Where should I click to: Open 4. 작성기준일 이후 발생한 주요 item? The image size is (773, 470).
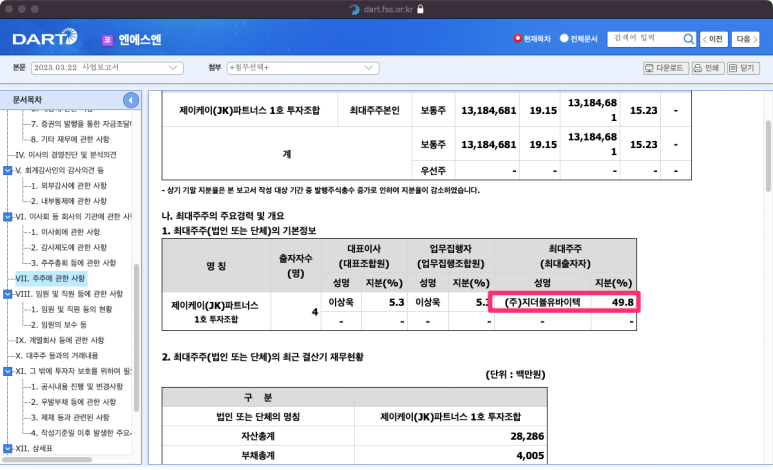81,433
